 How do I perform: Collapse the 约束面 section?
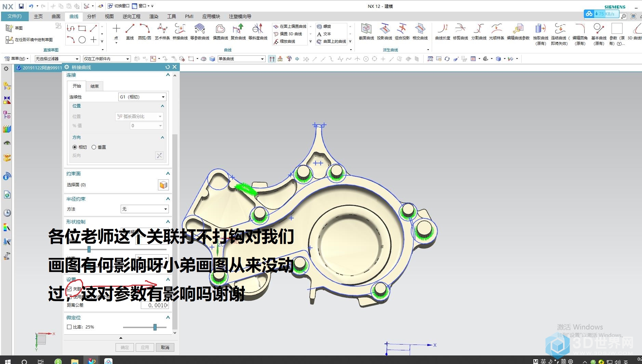(x=168, y=174)
